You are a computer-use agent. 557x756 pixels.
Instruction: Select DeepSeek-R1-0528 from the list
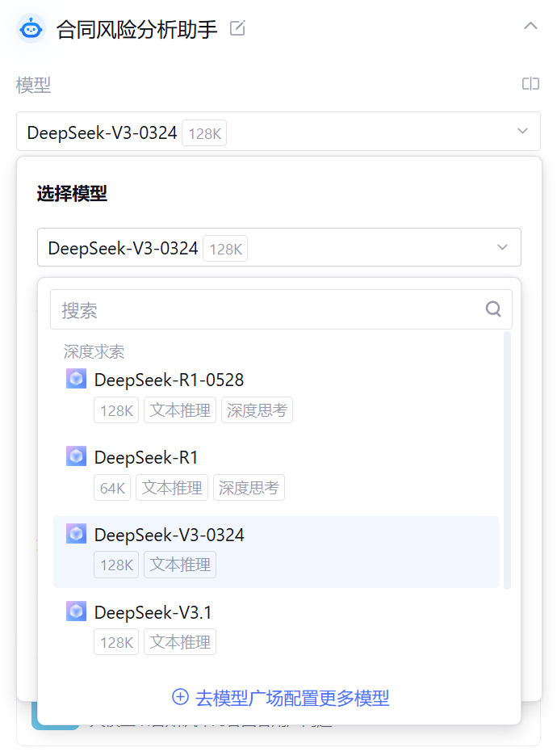coord(169,380)
